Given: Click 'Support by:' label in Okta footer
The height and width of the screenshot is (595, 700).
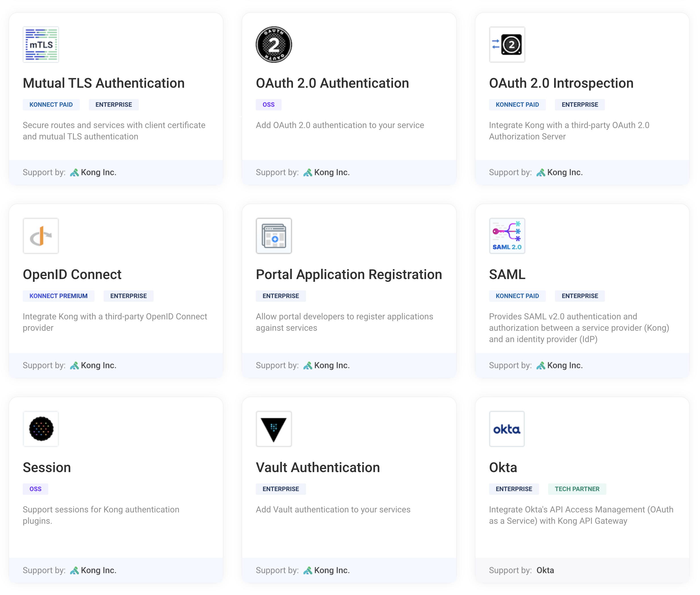Looking at the screenshot, I should 510,570.
